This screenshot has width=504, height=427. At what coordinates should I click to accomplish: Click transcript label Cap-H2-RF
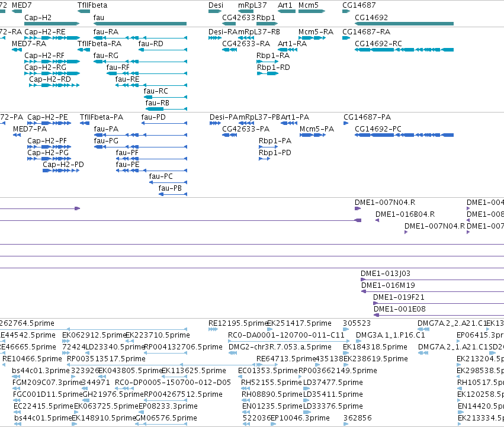[44, 56]
